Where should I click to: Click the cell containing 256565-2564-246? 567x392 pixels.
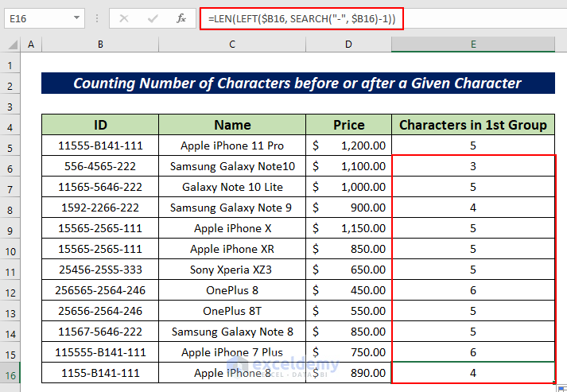click(100, 290)
